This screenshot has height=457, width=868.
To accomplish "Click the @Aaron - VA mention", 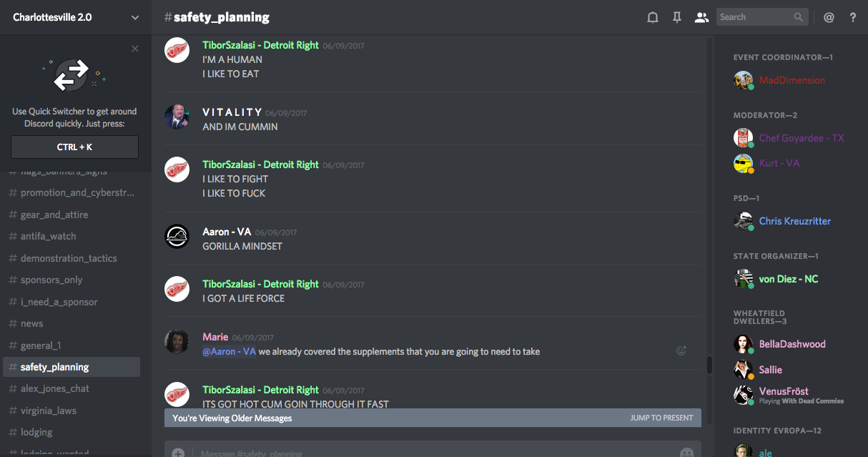I will (229, 351).
